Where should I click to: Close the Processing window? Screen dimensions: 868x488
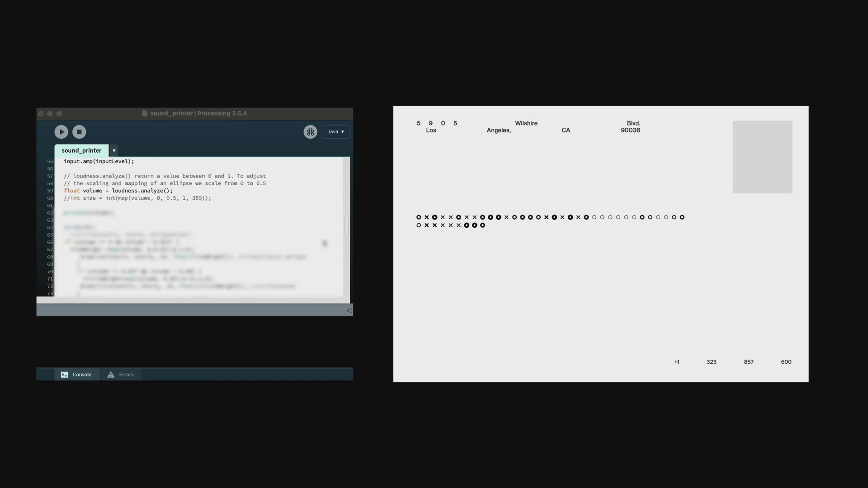coord(41,113)
